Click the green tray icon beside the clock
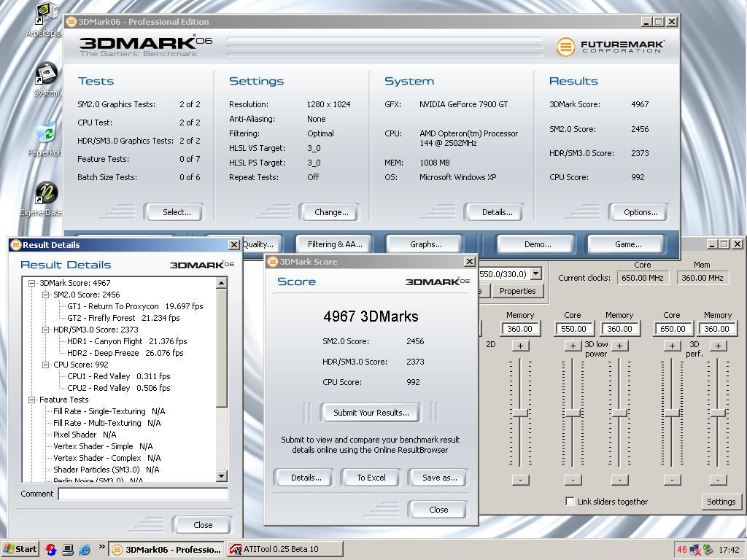This screenshot has height=560, width=747. click(708, 550)
